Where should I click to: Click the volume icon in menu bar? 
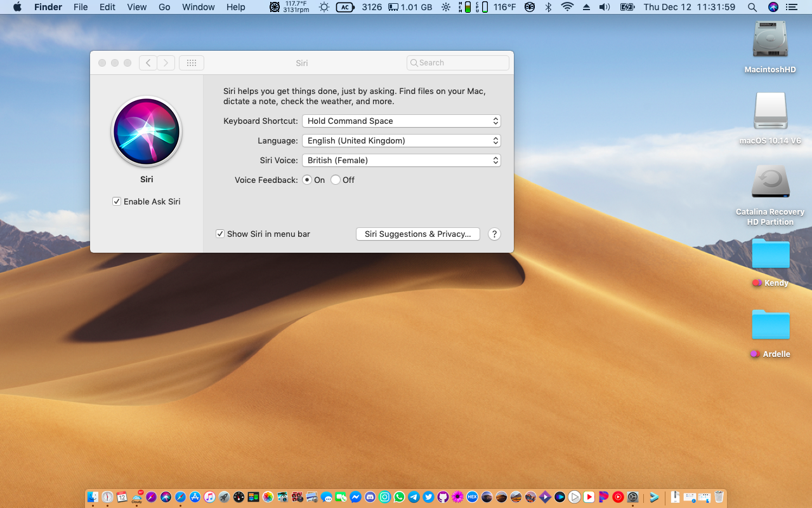(x=605, y=7)
